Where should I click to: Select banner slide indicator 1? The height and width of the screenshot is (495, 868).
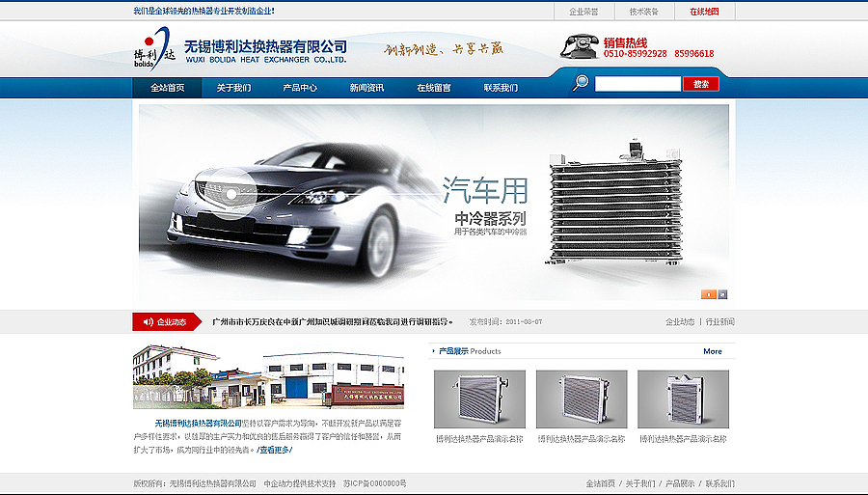tap(709, 294)
